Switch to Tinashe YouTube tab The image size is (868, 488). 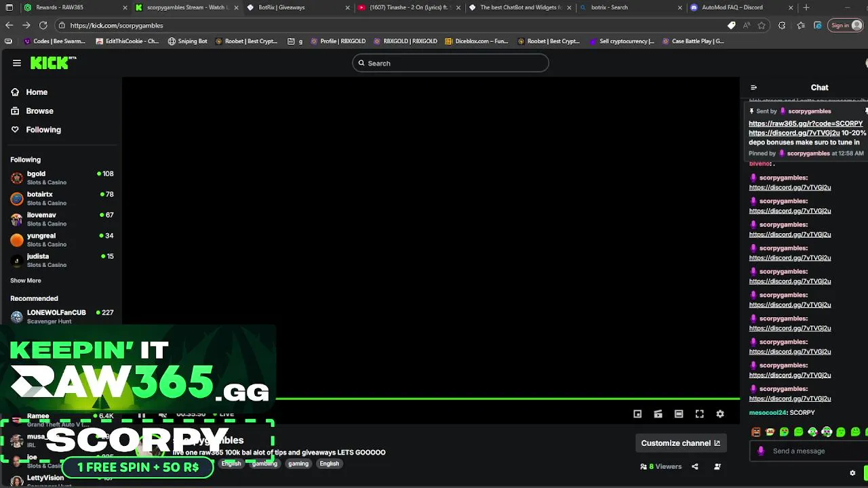click(x=408, y=7)
